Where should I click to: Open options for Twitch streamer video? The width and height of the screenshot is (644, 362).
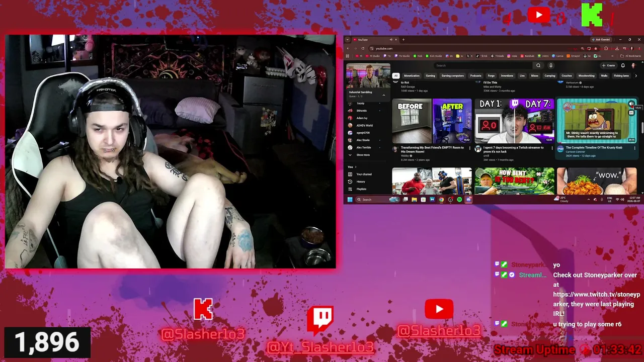coord(552,148)
